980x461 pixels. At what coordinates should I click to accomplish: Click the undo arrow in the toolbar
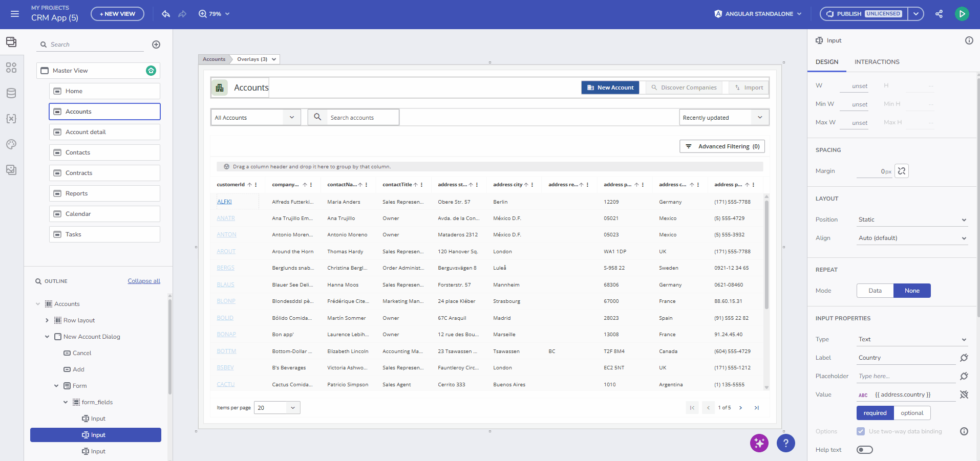[x=166, y=14]
